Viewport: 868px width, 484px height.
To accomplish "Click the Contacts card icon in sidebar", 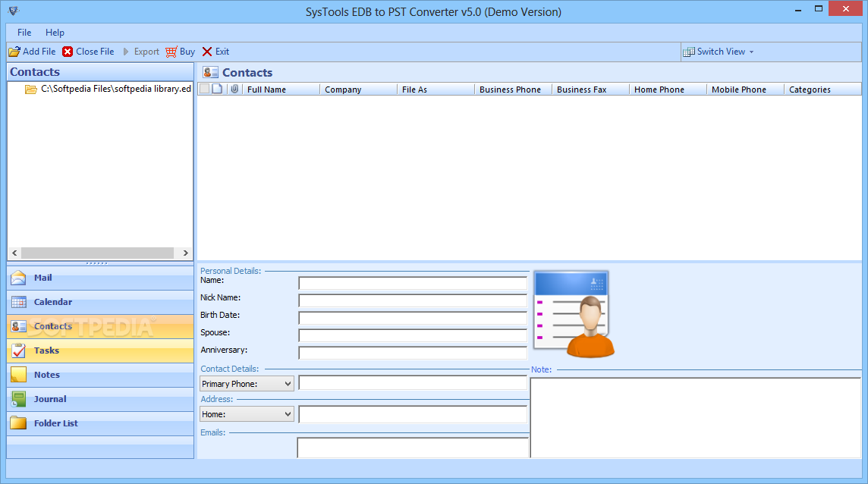I will pos(18,326).
